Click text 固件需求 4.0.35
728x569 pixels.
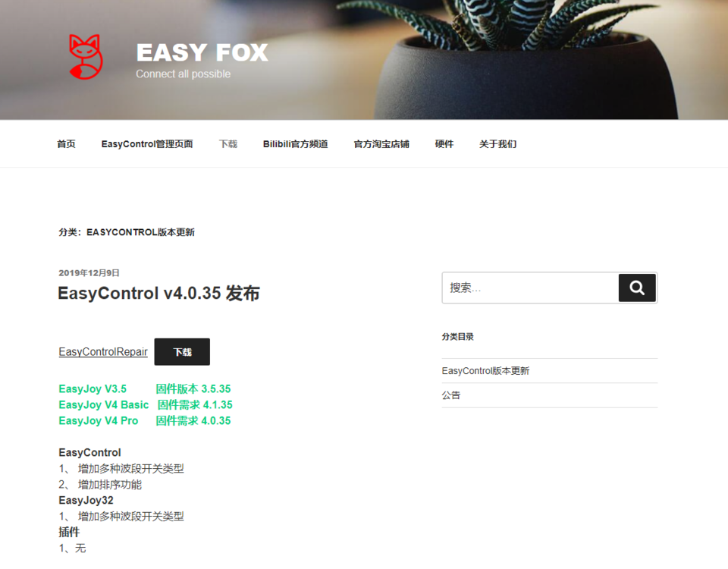point(193,421)
